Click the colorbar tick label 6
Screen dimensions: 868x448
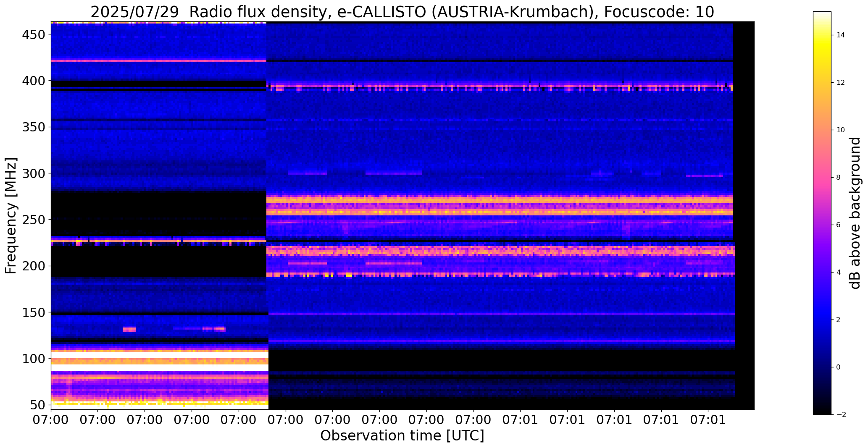click(x=839, y=225)
